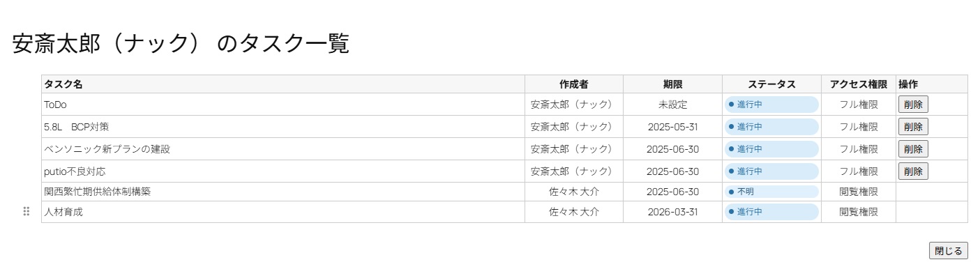The height and width of the screenshot is (269, 980).
Task: Delete the ToDo task
Action: tap(913, 105)
